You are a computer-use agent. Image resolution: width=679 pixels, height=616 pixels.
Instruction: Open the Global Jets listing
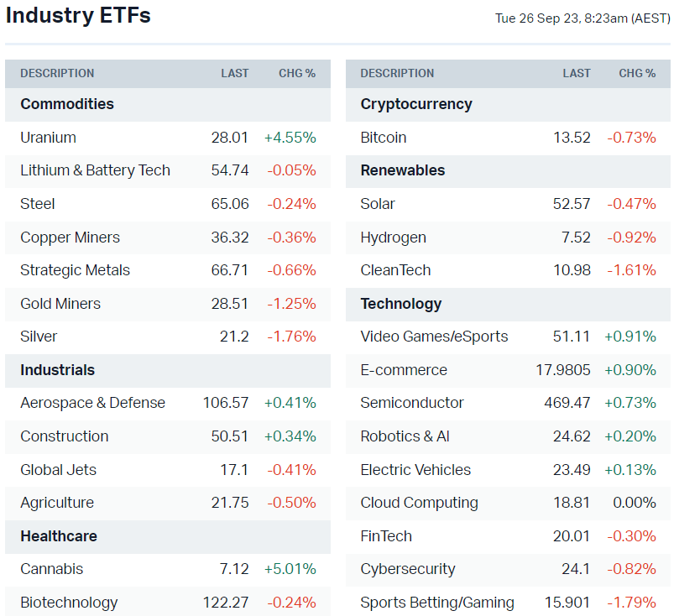point(58,470)
